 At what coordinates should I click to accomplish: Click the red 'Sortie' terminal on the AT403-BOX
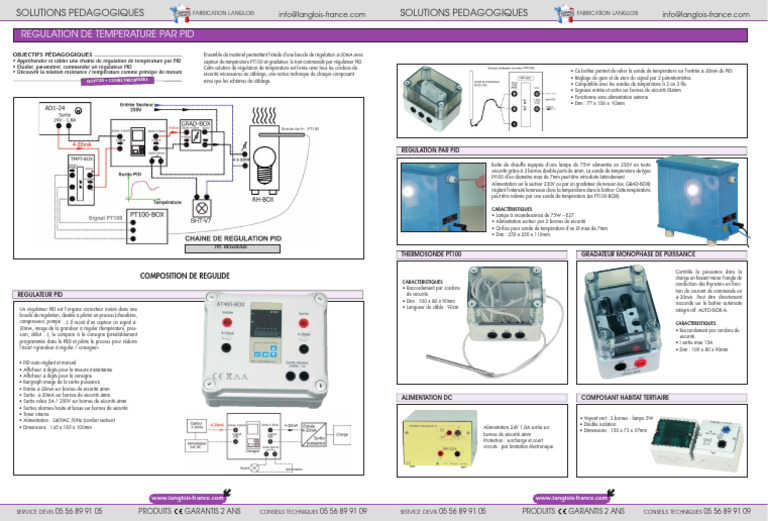[x=303, y=323]
